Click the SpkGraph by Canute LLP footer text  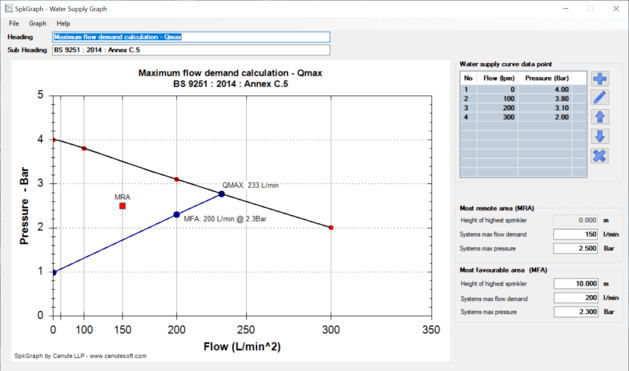pyautogui.click(x=80, y=356)
